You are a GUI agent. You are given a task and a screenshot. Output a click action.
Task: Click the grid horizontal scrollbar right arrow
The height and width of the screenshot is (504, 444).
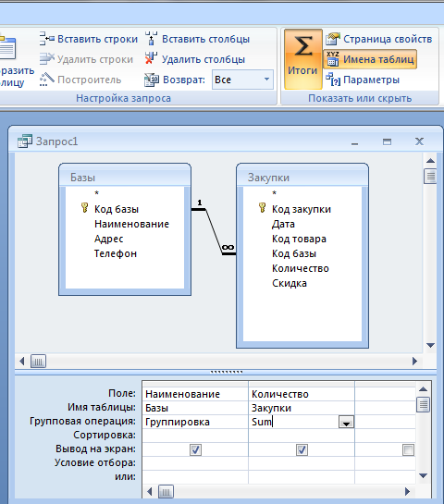pos(408,491)
